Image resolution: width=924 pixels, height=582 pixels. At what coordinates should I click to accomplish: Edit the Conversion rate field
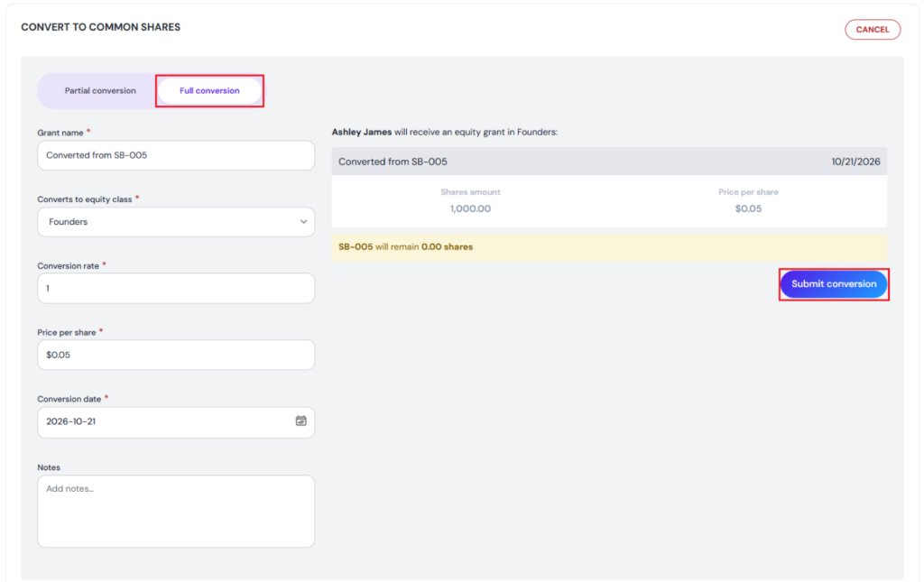(176, 288)
